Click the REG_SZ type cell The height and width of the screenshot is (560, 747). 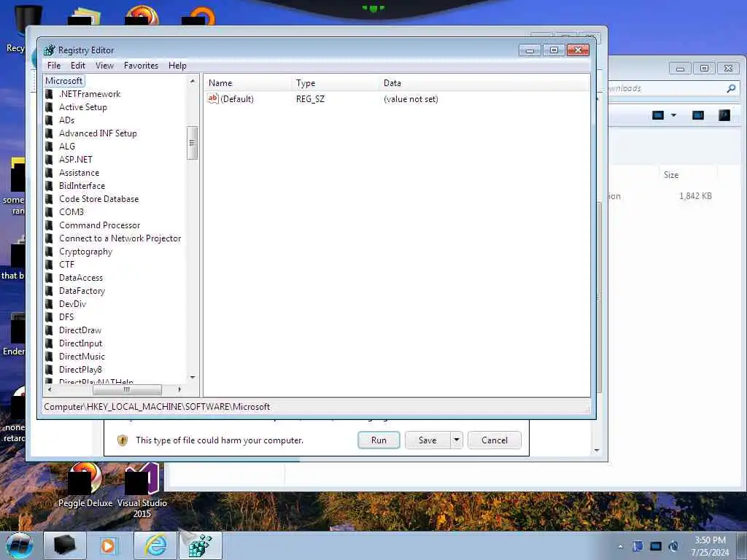[x=310, y=99]
